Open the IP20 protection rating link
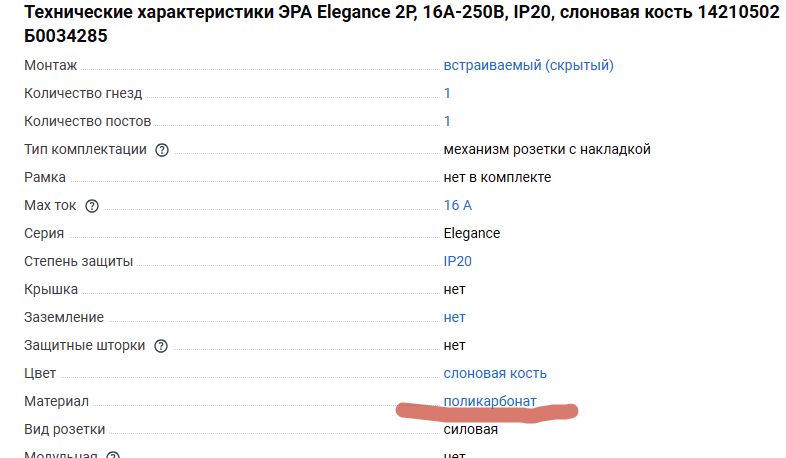Viewport: 786px width, 458px height. (x=457, y=262)
